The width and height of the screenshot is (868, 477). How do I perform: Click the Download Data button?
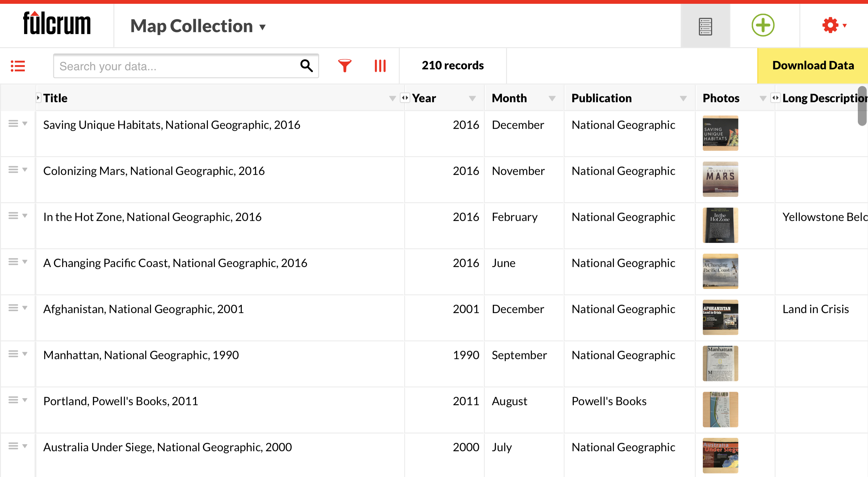(812, 65)
